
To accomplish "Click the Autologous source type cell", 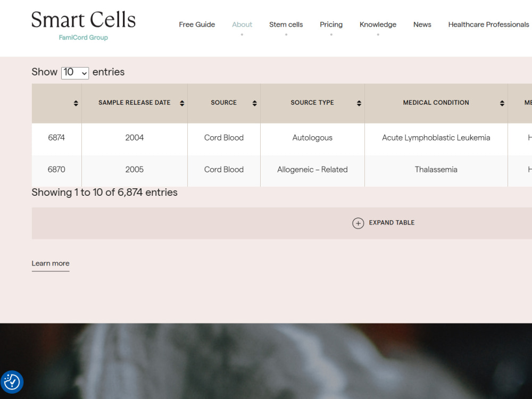I will (312, 138).
